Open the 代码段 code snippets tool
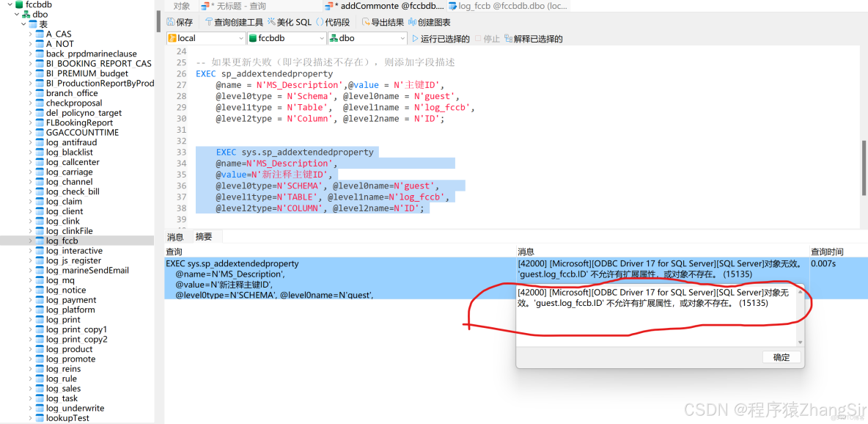Screen dimensions: 868x424 (335, 21)
